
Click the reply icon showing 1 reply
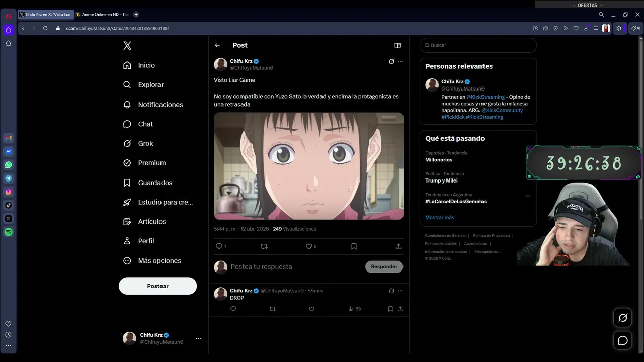coord(221,246)
